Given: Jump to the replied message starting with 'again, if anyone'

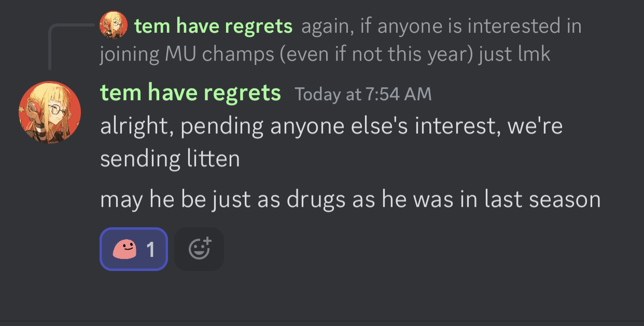Looking at the screenshot, I should pyautogui.click(x=441, y=25).
